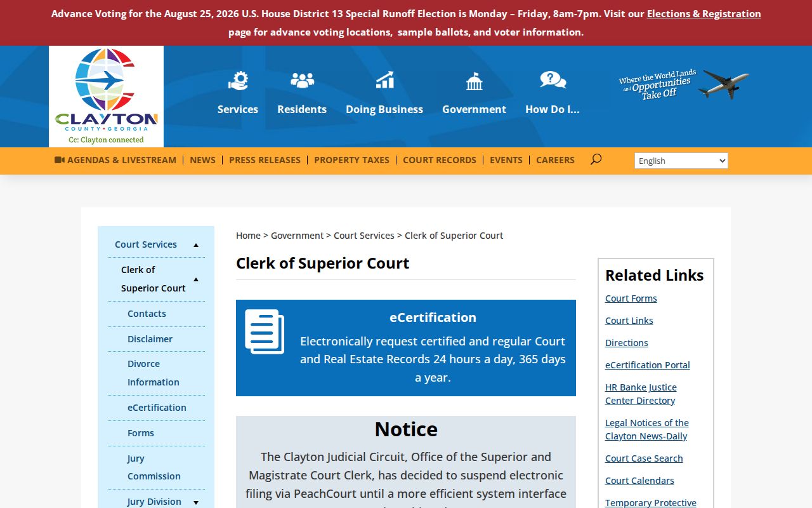This screenshot has height=508, width=812.
Task: Open the Doing Business menu
Action: (384, 109)
